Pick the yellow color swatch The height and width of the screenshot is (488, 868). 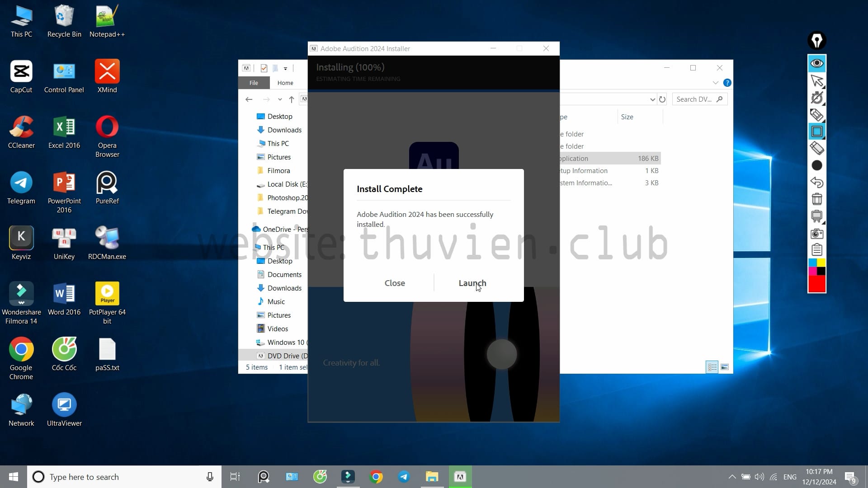click(821, 263)
